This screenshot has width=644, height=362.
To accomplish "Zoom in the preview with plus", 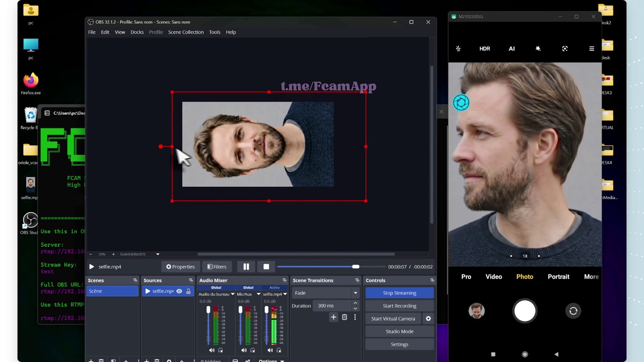I will coord(113,254).
